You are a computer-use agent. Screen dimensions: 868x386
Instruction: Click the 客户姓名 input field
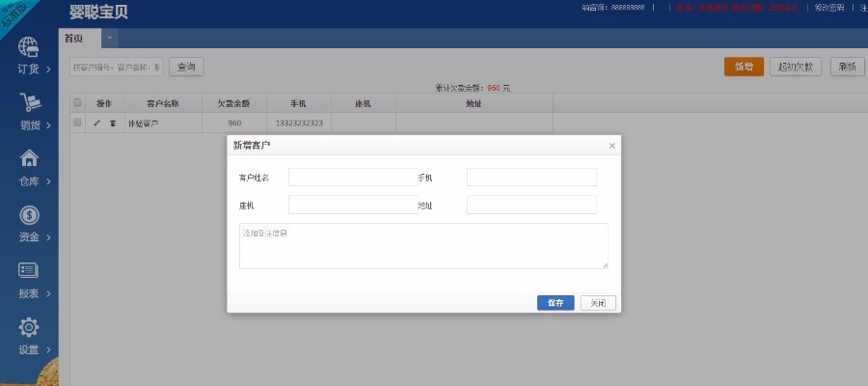(353, 178)
